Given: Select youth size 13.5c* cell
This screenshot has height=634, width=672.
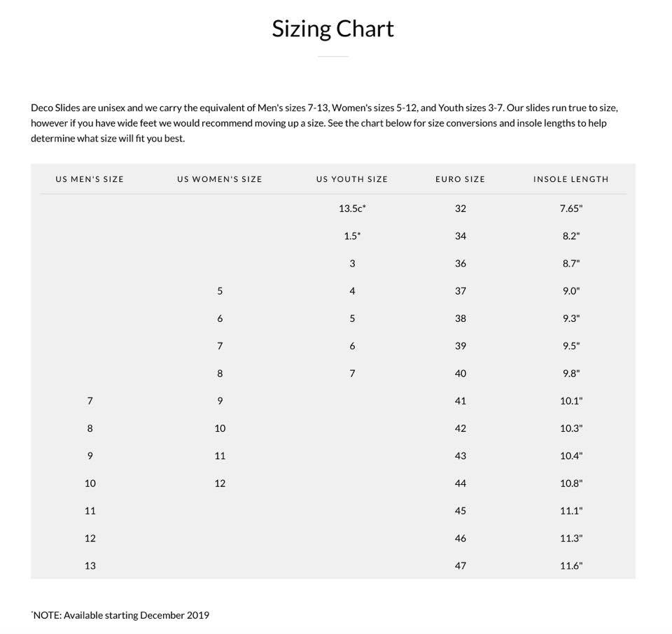Looking at the screenshot, I should [x=352, y=209].
